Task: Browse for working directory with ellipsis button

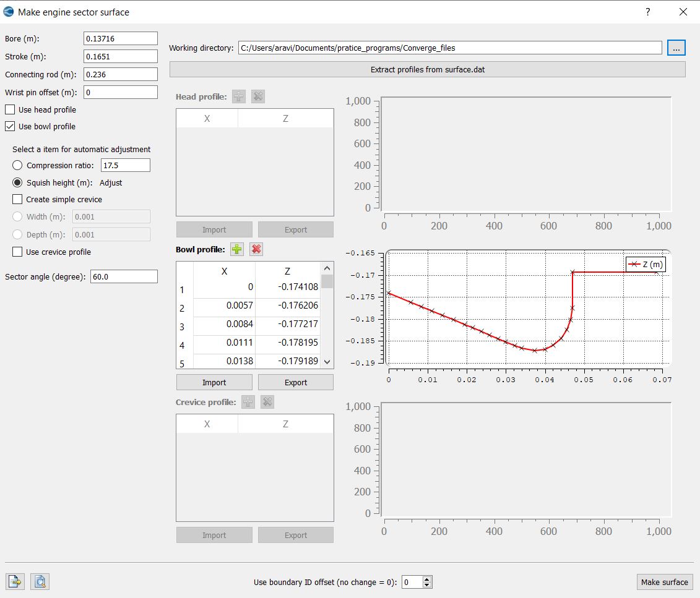Action: [676, 48]
